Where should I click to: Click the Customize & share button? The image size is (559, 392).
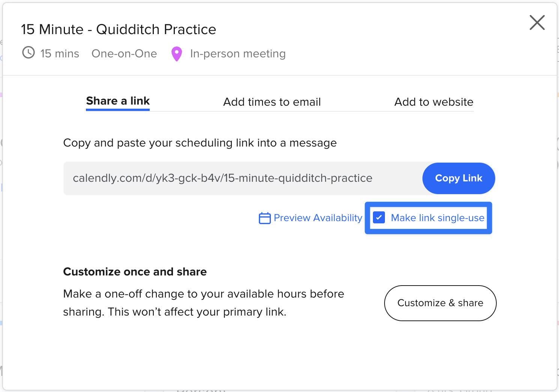tap(440, 303)
